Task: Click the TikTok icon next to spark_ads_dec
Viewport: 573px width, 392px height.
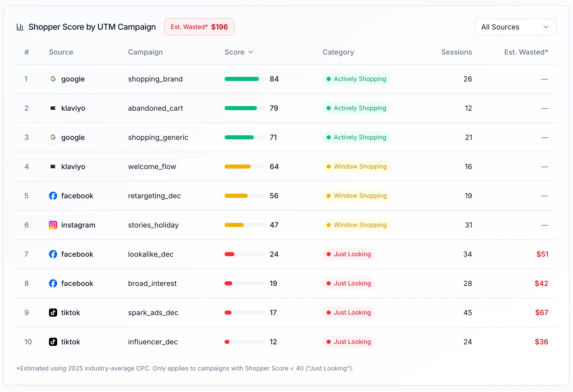Action: pyautogui.click(x=53, y=313)
